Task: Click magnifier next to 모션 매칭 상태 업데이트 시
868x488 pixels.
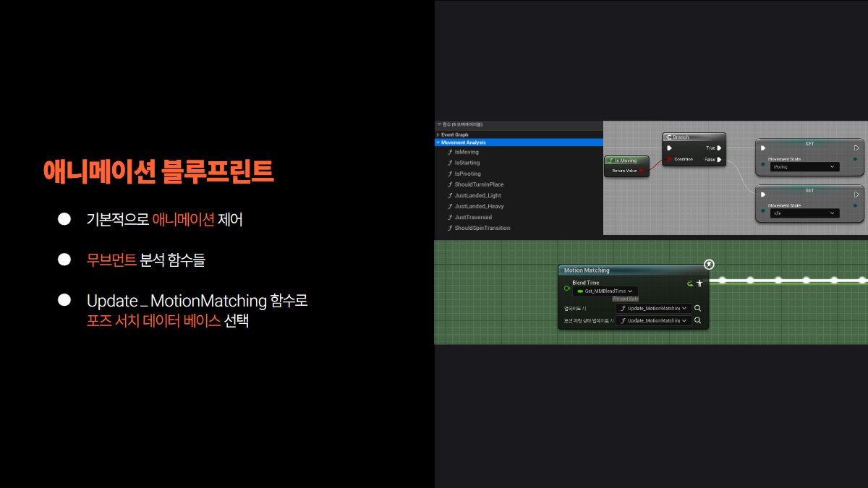Action: 698,320
